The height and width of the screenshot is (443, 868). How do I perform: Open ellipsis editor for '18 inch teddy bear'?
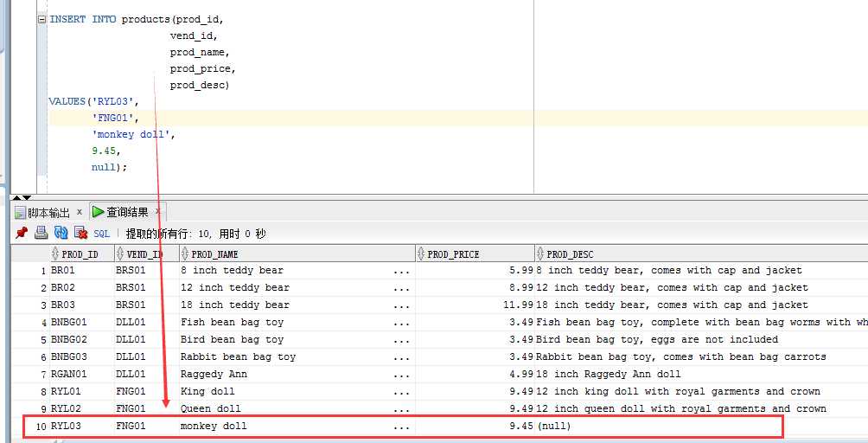[401, 305]
